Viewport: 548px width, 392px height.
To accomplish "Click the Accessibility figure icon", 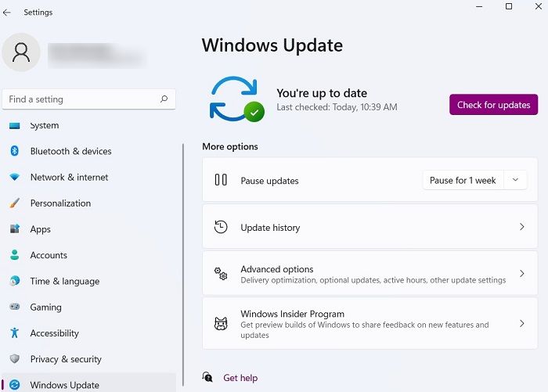I will coord(14,333).
